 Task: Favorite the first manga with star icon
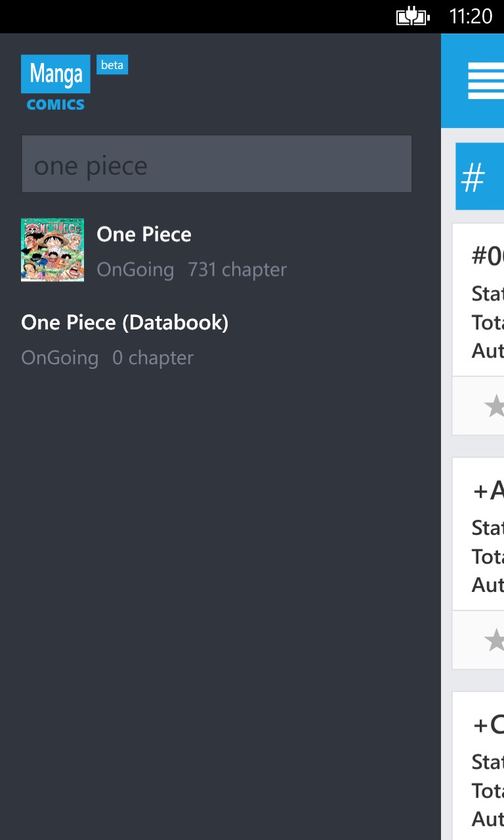tap(493, 406)
